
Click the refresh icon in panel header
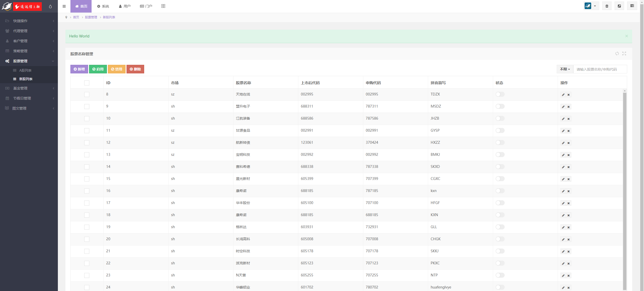point(617,54)
